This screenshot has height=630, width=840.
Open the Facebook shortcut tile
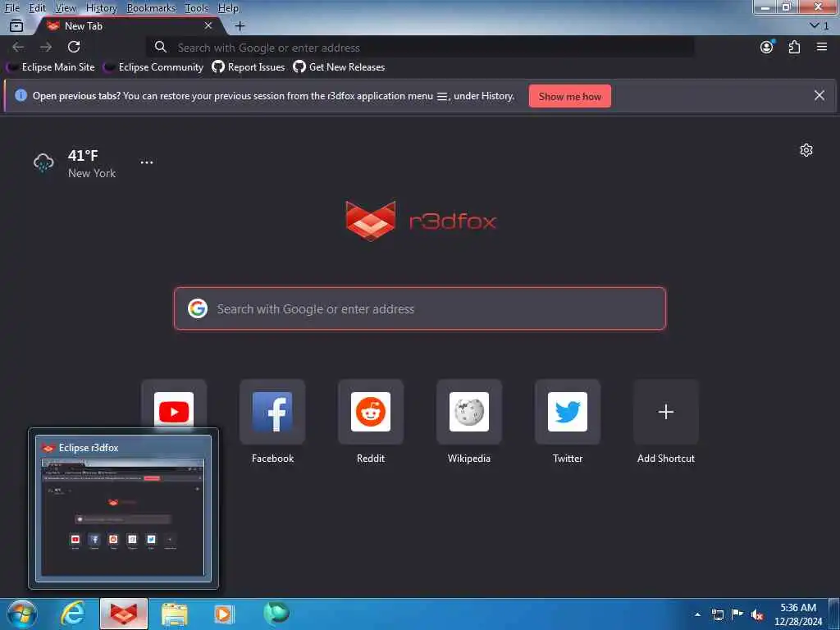tap(272, 412)
